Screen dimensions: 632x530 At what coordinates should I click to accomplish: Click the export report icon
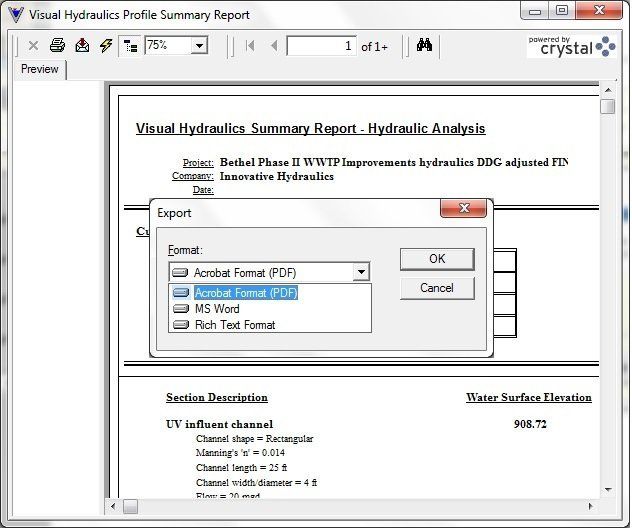click(82, 46)
